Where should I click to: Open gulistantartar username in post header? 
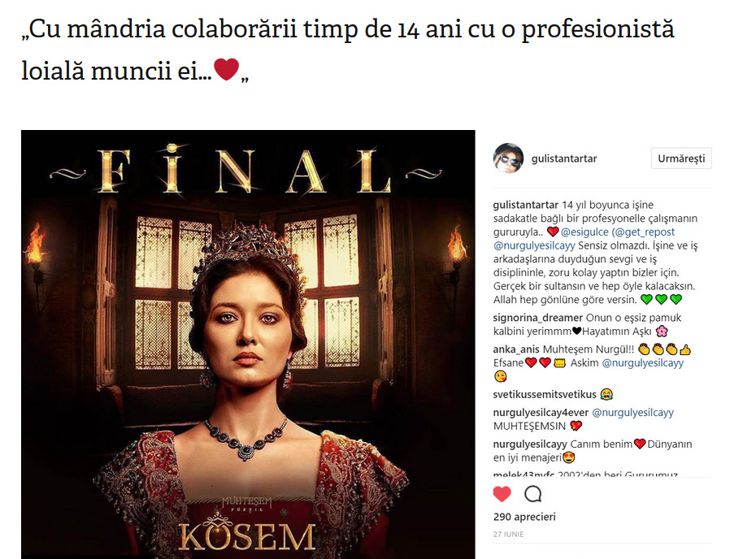(x=564, y=158)
